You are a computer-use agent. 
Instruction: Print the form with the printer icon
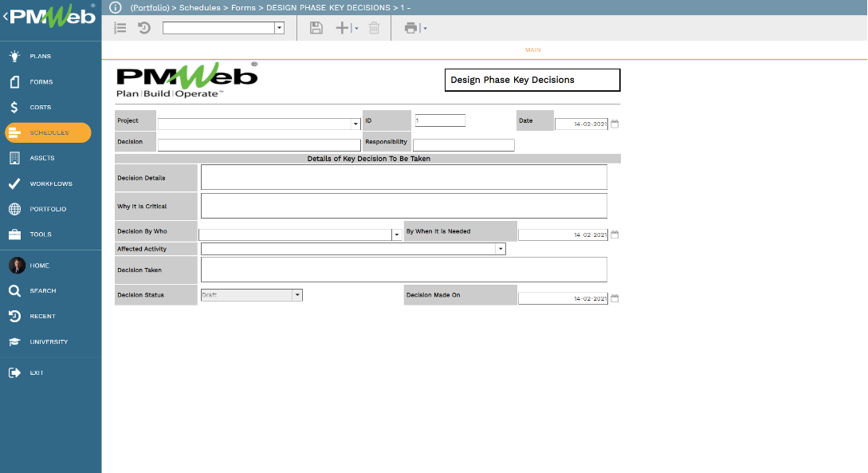[x=410, y=28]
